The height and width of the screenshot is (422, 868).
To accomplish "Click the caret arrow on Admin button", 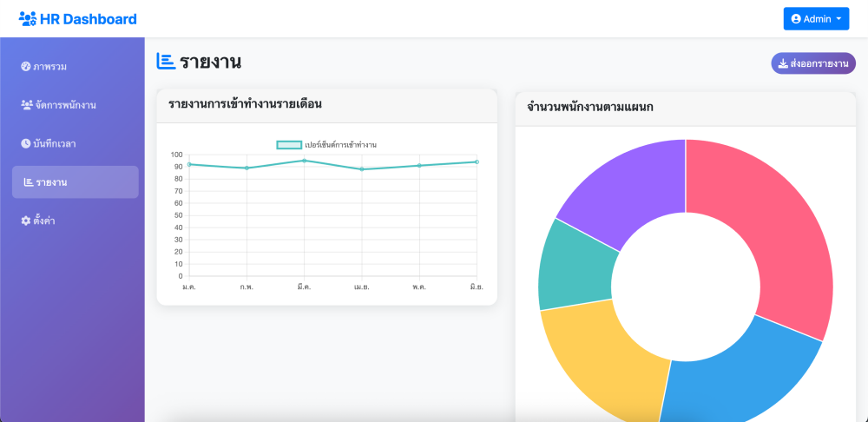I will 838,19.
